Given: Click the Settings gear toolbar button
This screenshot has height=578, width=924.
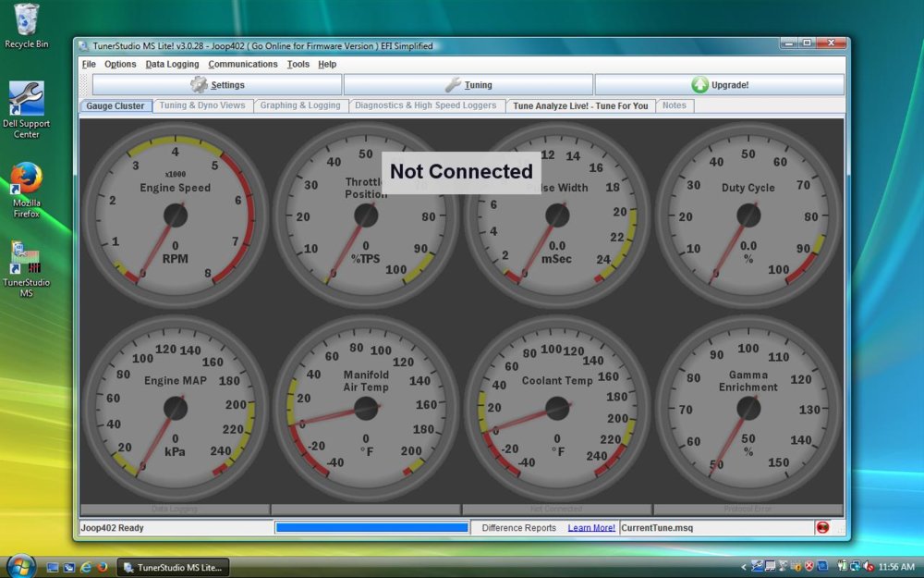Looking at the screenshot, I should pyautogui.click(x=217, y=85).
